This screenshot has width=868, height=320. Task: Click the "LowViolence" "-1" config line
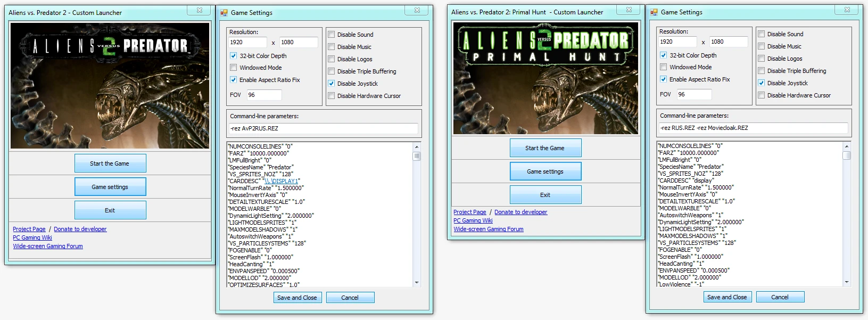[681, 284]
